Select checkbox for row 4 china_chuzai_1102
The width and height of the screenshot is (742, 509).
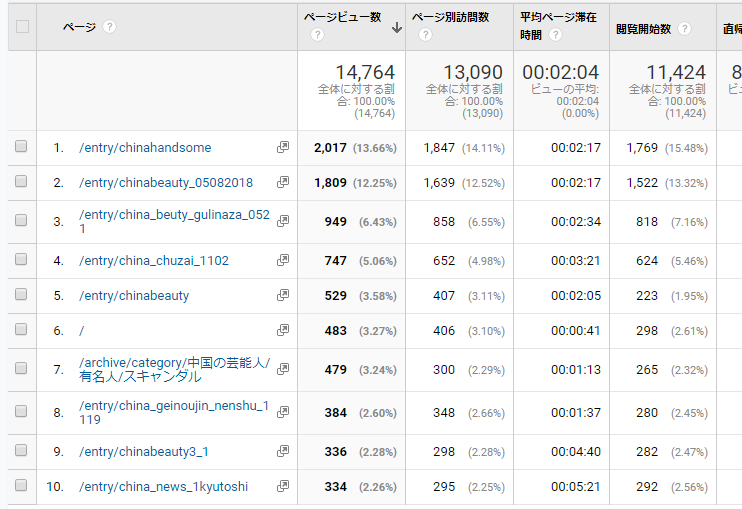(x=21, y=259)
